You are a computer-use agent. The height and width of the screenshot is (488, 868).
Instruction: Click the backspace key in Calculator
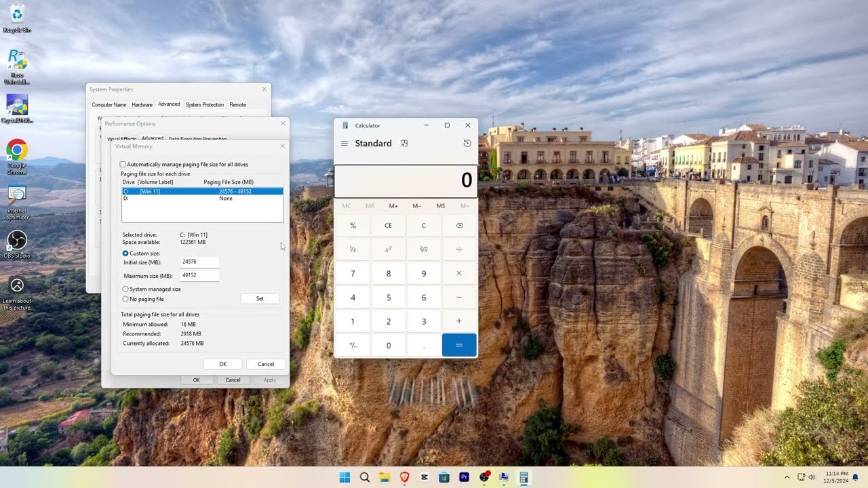tap(459, 226)
